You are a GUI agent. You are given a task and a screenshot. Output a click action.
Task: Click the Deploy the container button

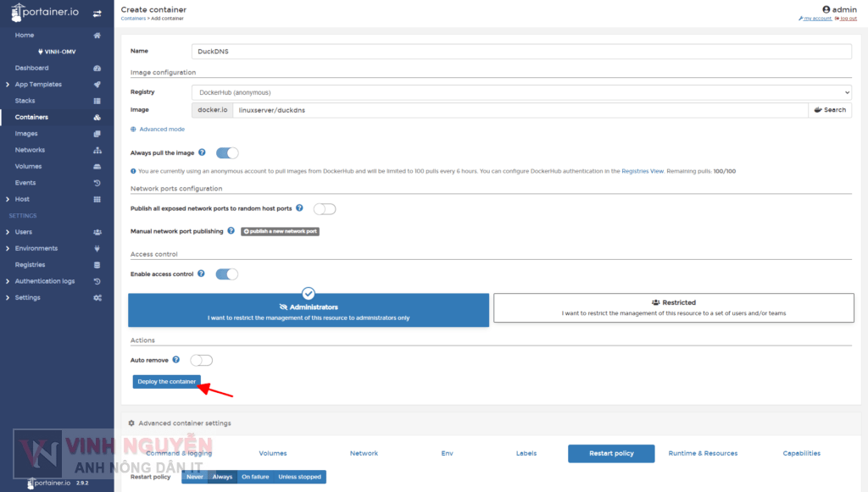(x=166, y=381)
